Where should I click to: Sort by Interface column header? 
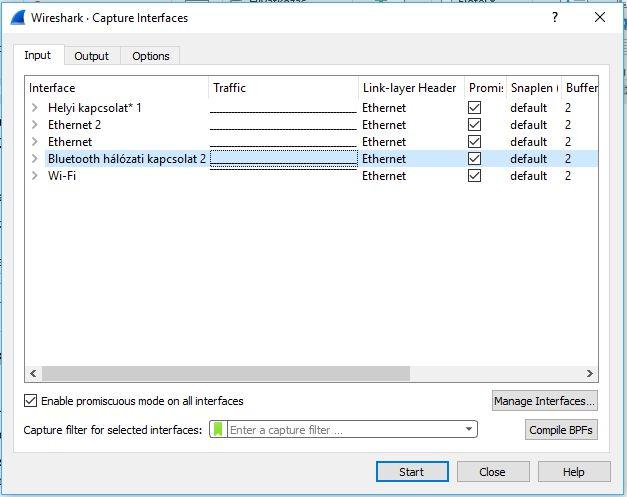117,88
